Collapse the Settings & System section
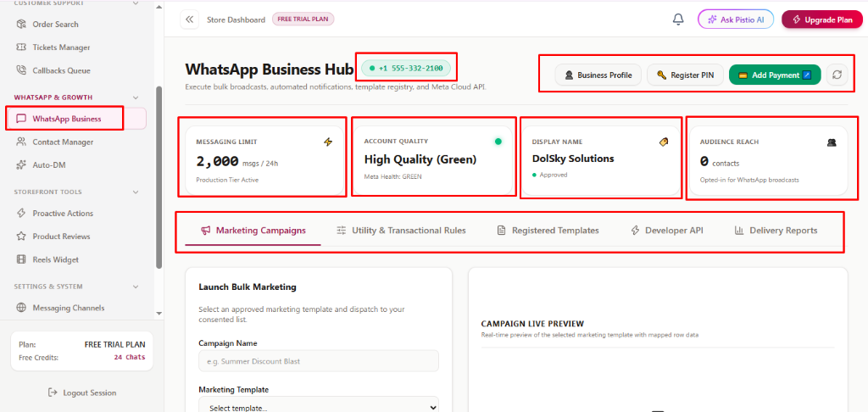868x412 pixels. click(x=136, y=287)
